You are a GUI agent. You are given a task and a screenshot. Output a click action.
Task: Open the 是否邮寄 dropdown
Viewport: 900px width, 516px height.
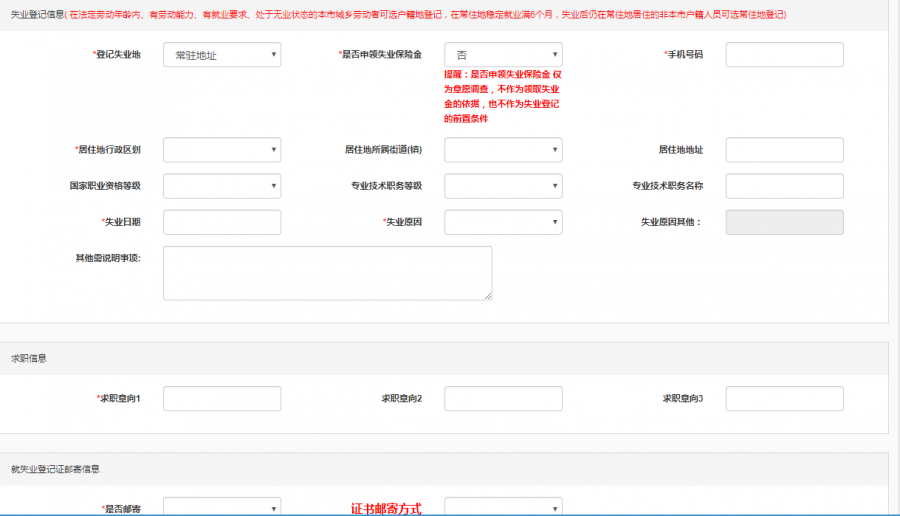(x=222, y=507)
